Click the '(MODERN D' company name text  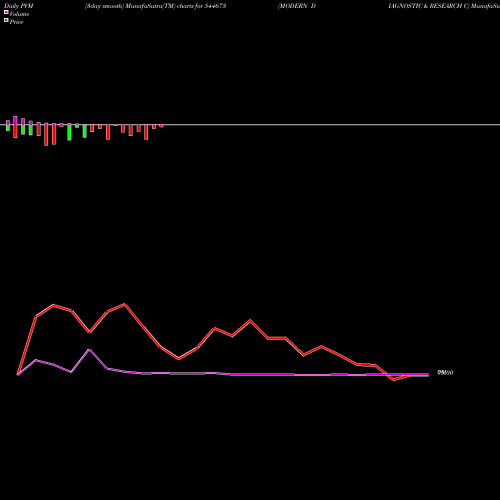297,6
